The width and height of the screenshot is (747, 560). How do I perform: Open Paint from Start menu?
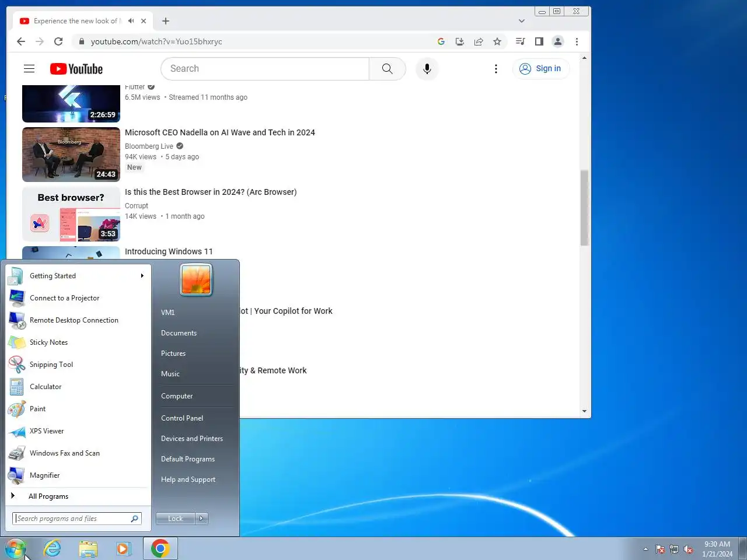78,409
